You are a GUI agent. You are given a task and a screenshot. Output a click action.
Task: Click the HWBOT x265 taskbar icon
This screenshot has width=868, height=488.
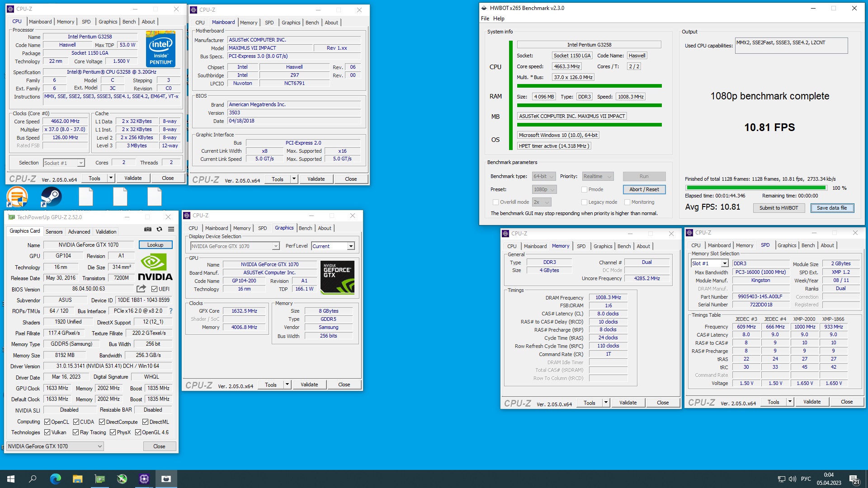166,479
